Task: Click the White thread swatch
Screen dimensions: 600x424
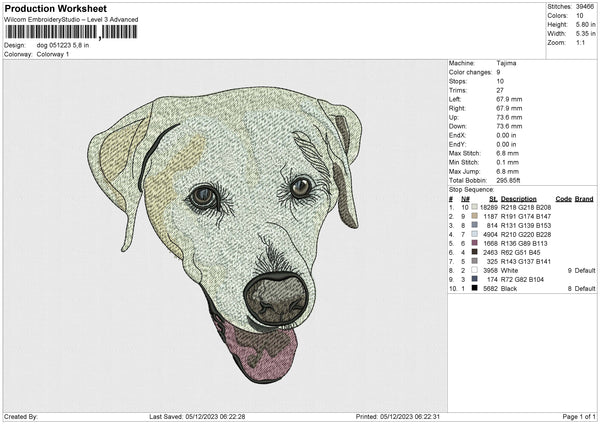Action: point(474,270)
